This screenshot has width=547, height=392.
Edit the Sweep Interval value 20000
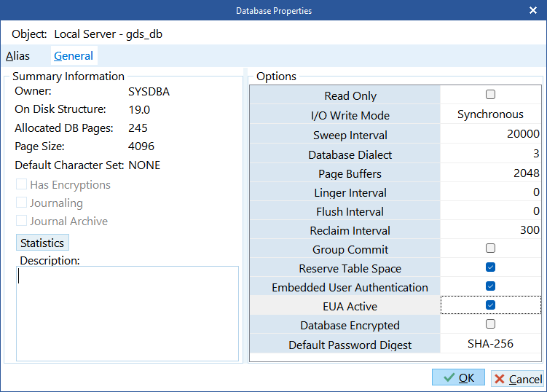[x=490, y=133]
